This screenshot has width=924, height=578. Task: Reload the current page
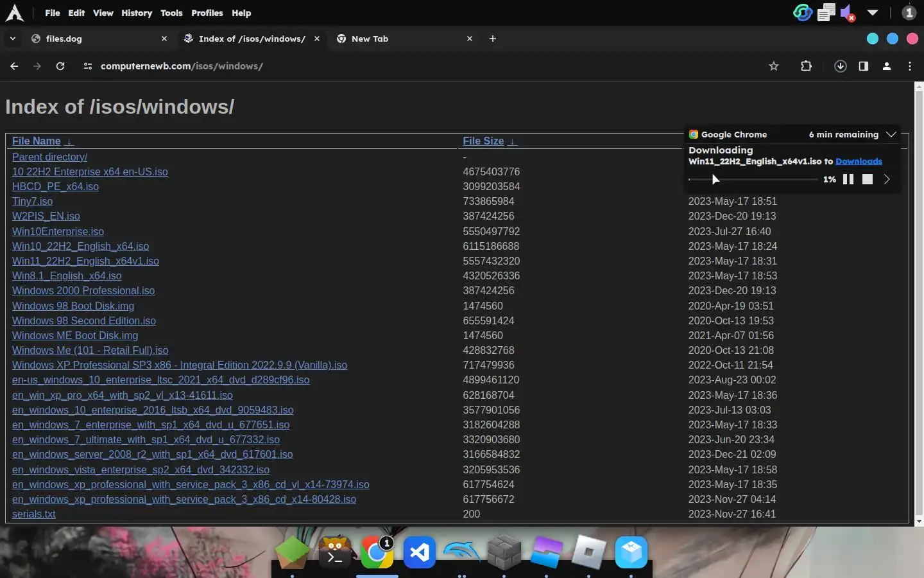point(60,66)
